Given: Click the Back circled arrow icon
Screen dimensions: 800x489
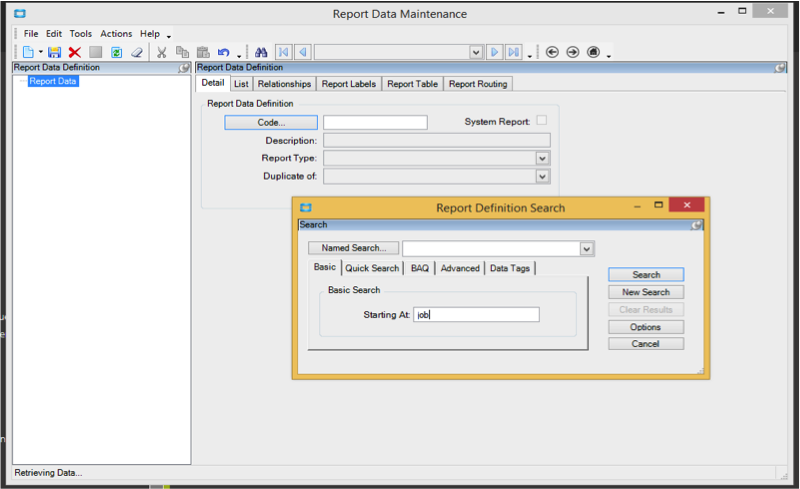Looking at the screenshot, I should (552, 52).
